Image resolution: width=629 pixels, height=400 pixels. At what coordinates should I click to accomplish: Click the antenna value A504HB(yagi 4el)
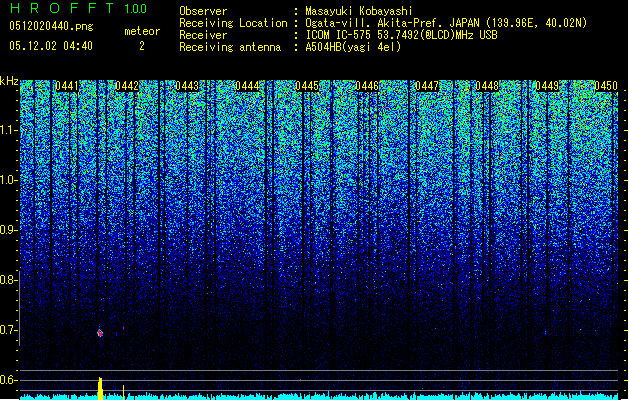[x=353, y=47]
